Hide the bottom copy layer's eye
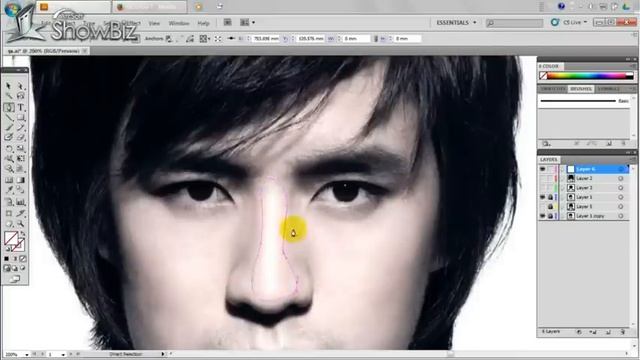This screenshot has height=360, width=640. (543, 216)
